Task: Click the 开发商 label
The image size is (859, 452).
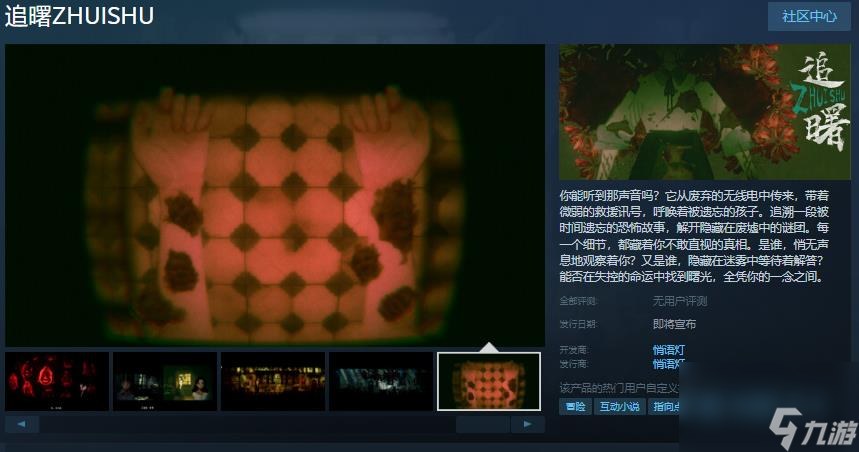Action: coord(574,350)
